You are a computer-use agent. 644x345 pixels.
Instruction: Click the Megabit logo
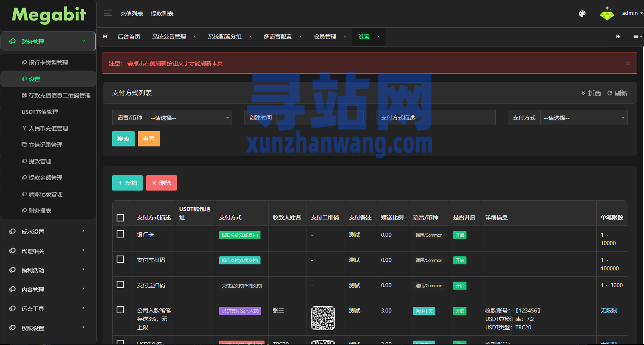48,15
